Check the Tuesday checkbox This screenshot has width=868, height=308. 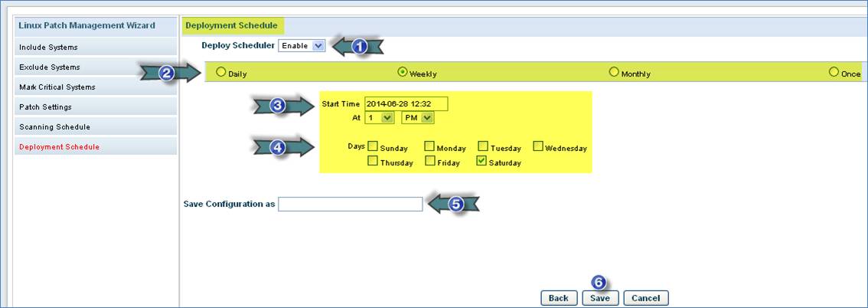(483, 147)
